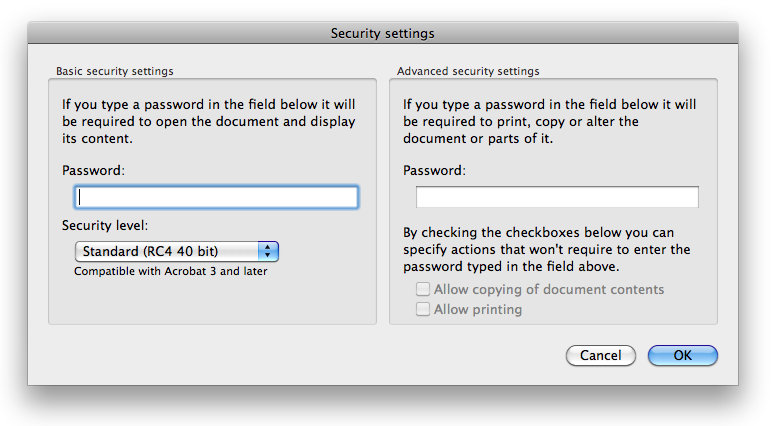Click the Basic security settings group heading
Image resolution: width=772 pixels, height=426 pixels.
(x=115, y=71)
